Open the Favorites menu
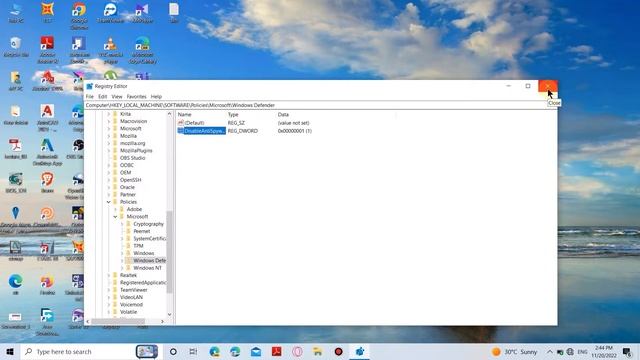The image size is (640, 360). 136,96
